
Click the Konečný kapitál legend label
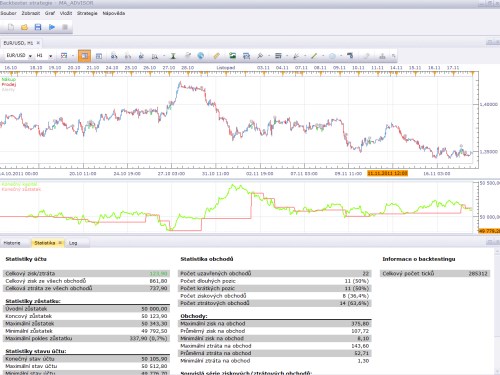20,184
